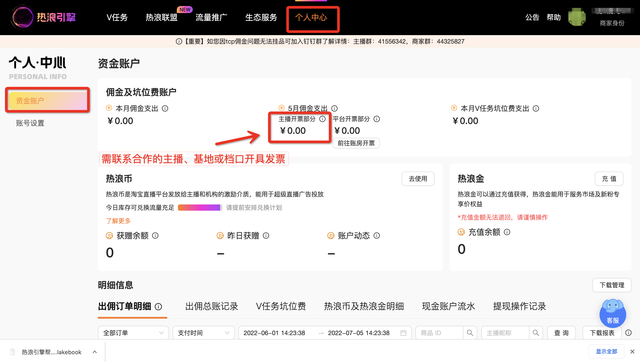
Task: Click the coin icon beside 获赠余额
Action: click(x=110, y=236)
